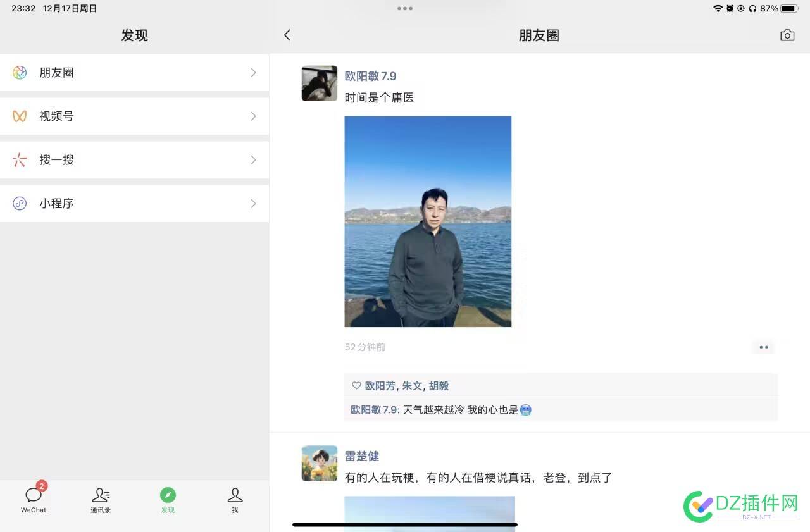Open liker 朱文's profile

(412, 386)
